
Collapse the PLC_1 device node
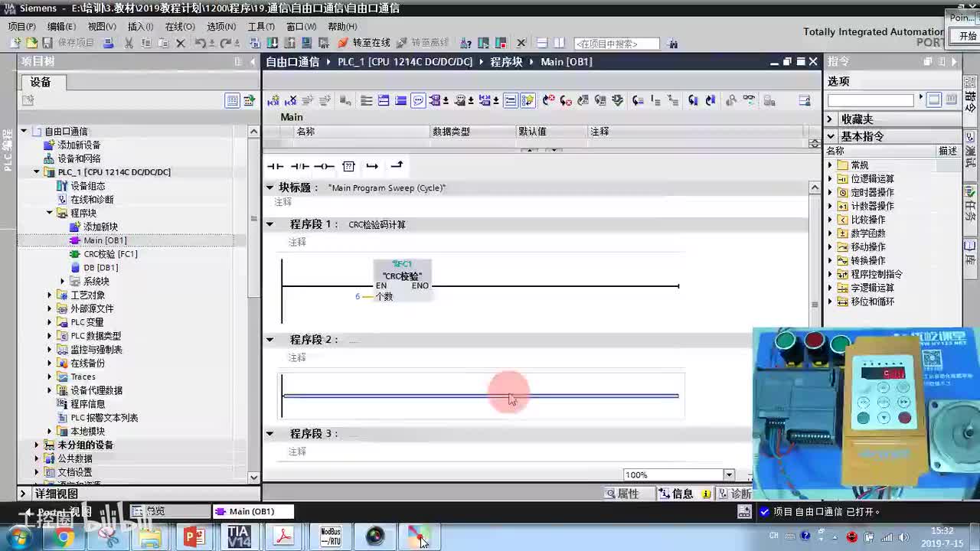point(37,172)
